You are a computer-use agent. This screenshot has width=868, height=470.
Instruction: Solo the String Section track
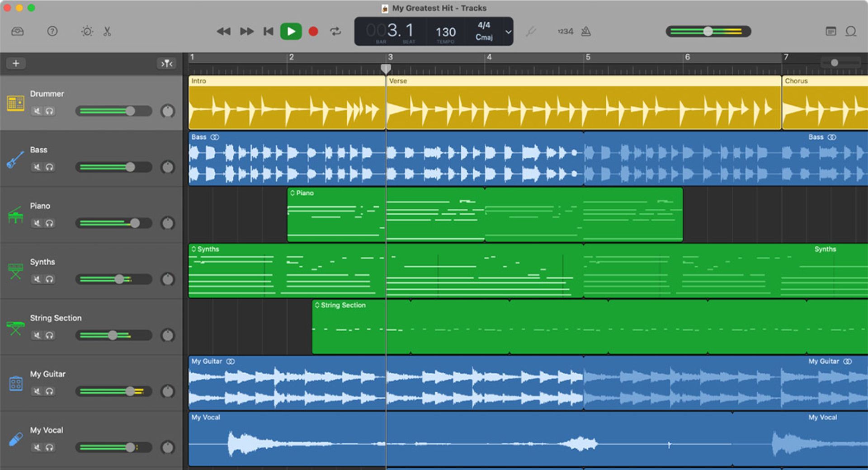click(x=49, y=335)
